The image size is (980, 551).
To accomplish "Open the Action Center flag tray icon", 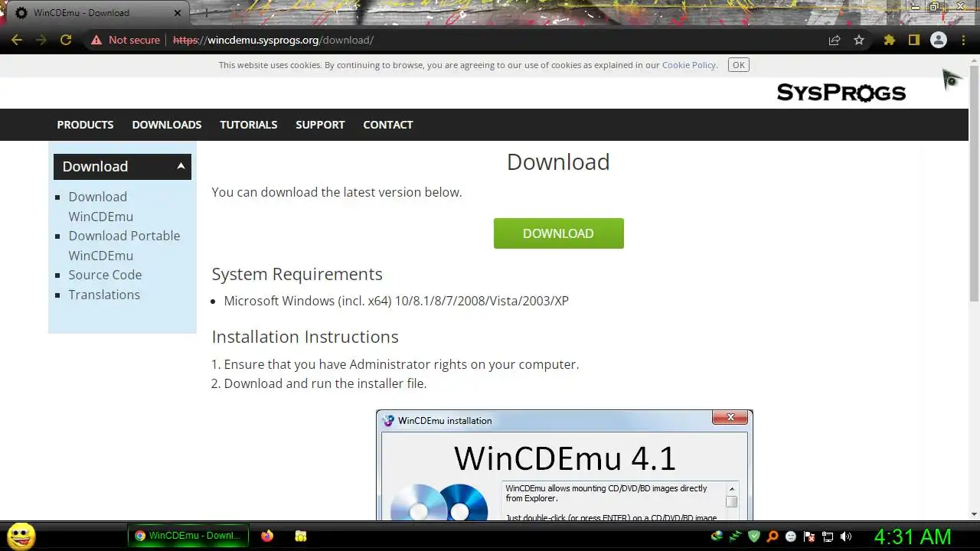I will 809,536.
